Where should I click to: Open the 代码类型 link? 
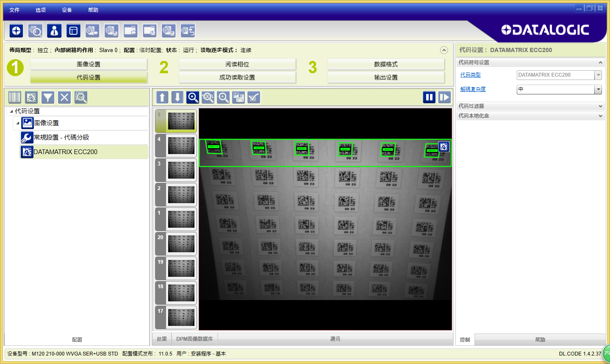tap(470, 75)
